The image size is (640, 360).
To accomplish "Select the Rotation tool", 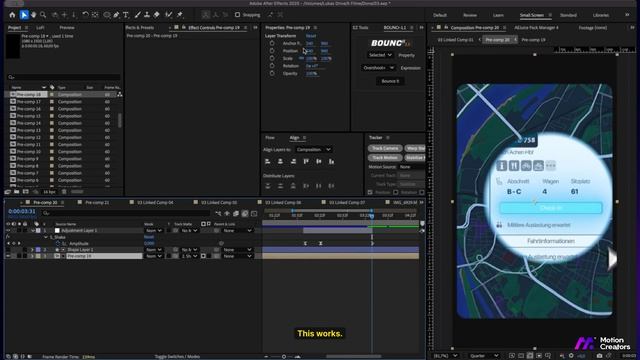I will click(85, 15).
